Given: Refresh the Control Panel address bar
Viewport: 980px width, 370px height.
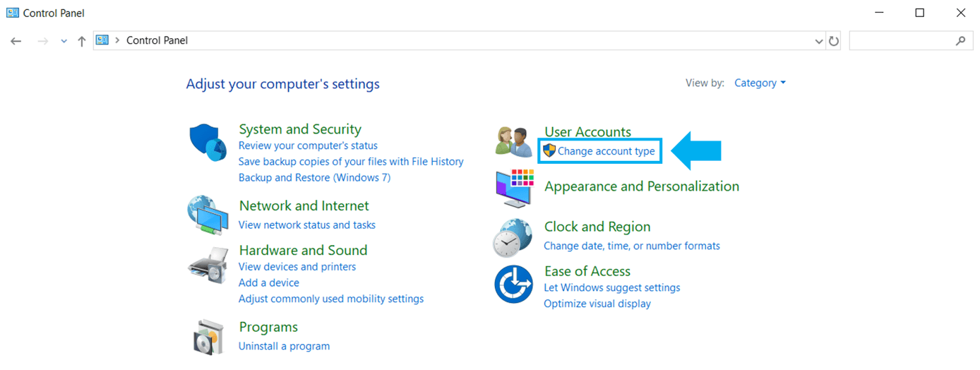Looking at the screenshot, I should [x=834, y=41].
